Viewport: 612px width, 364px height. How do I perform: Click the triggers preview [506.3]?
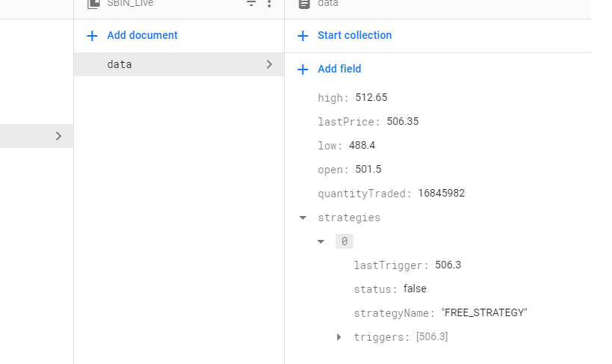(432, 336)
